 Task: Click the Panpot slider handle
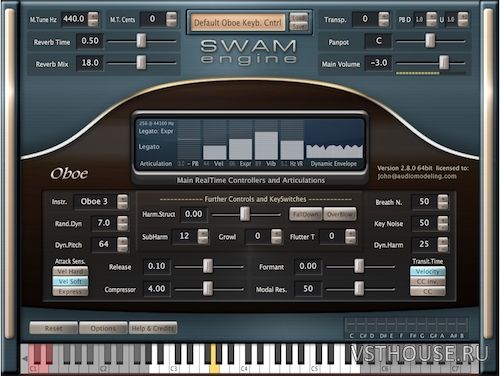tap(430, 40)
